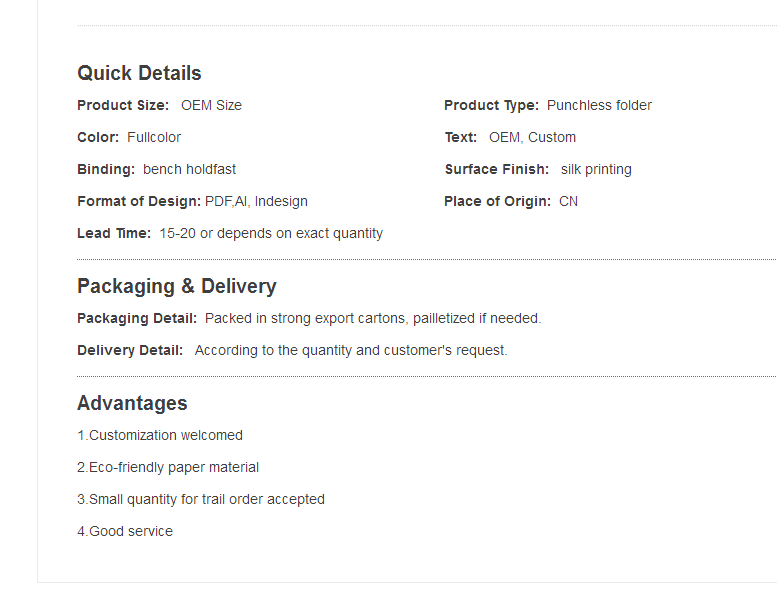Click the Packaging & Delivery heading
The image size is (777, 589).
177,286
